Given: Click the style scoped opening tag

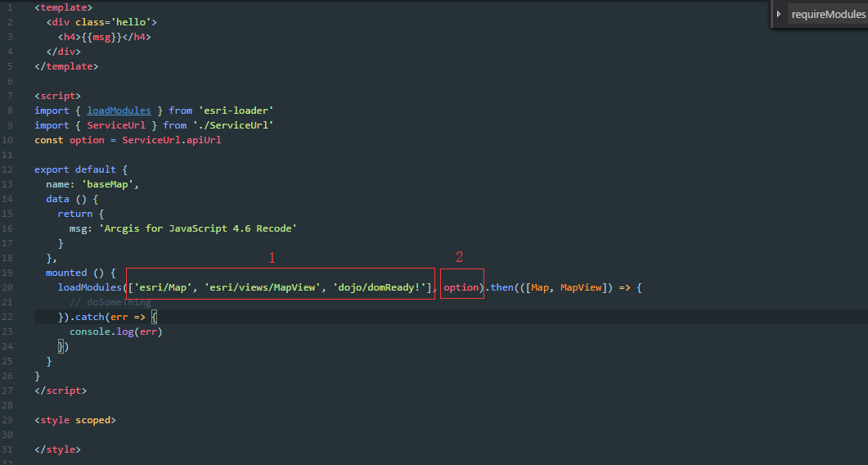Looking at the screenshot, I should point(75,420).
